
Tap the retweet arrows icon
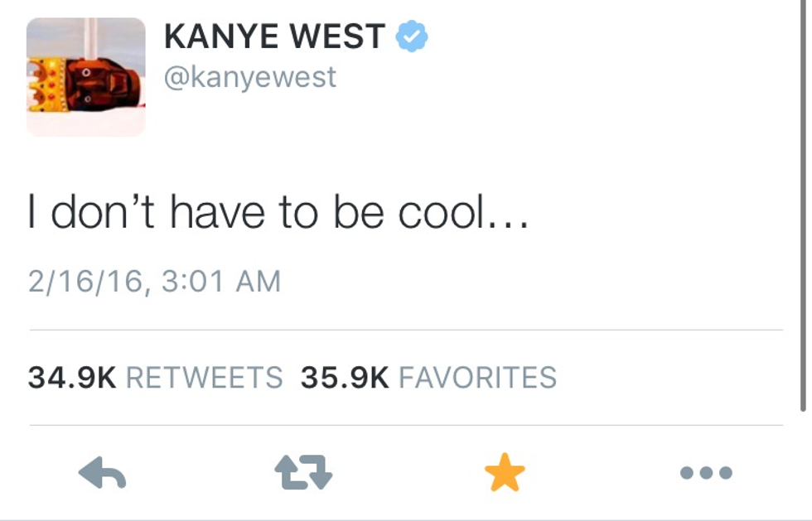coord(303,472)
